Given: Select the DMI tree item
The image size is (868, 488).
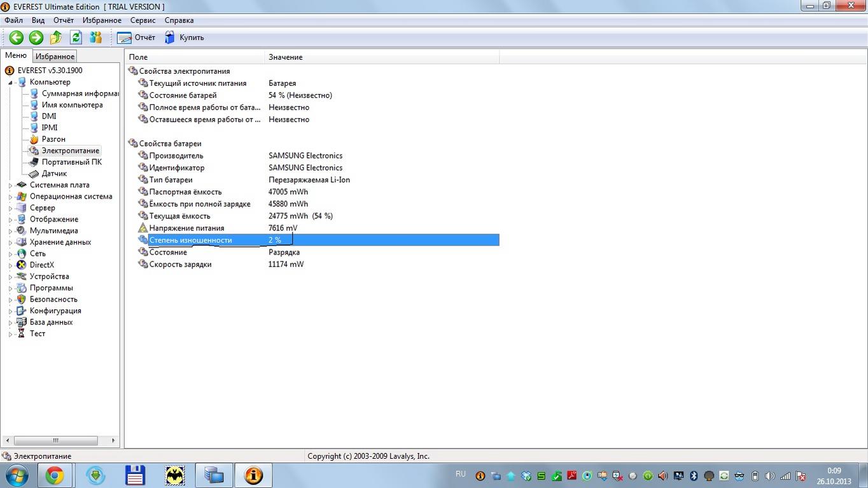Looking at the screenshot, I should 49,116.
